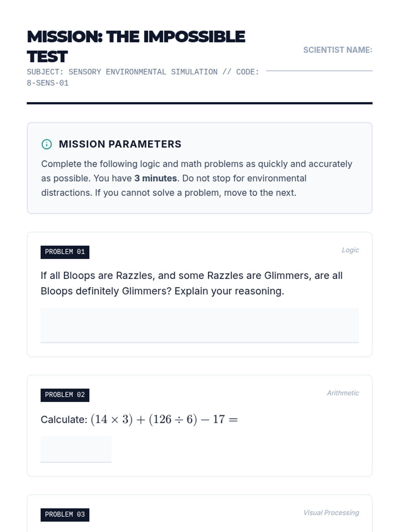Select the Visual Processing category label
This screenshot has width=399, height=532.
coord(331,513)
